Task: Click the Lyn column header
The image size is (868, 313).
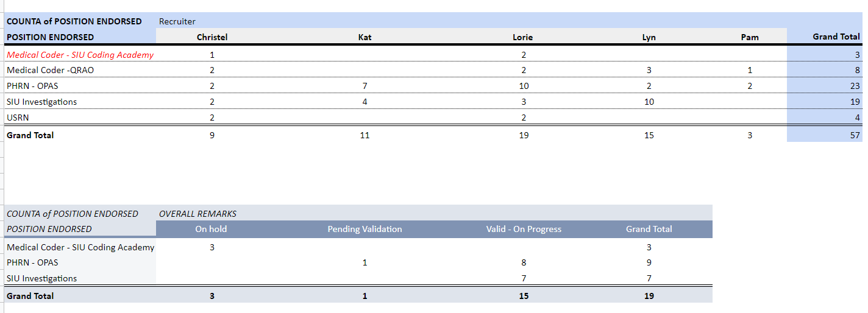Action: (x=649, y=37)
